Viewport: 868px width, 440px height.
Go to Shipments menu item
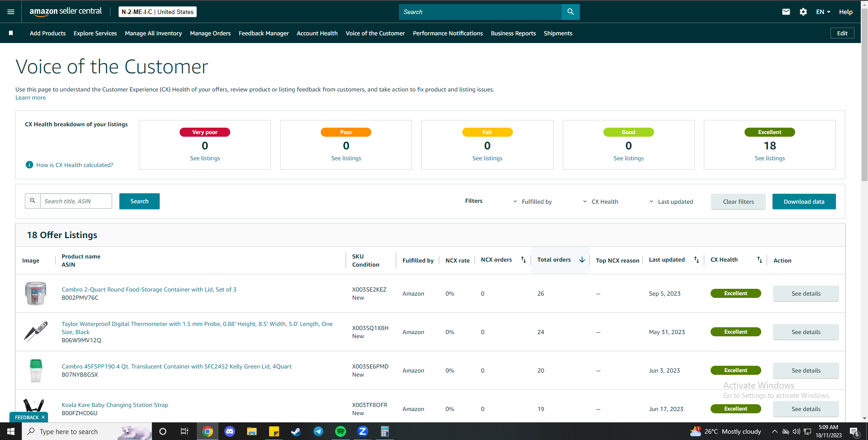(558, 33)
